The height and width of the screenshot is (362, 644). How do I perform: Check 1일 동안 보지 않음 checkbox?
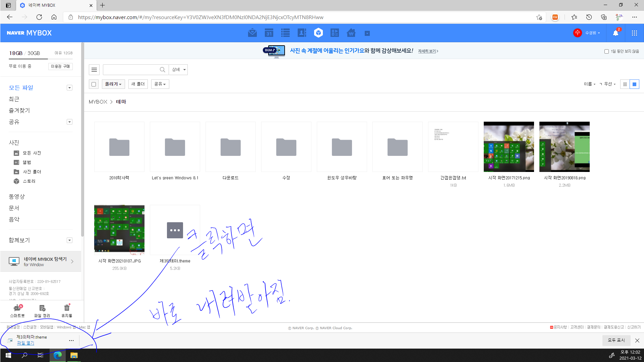[x=606, y=51]
